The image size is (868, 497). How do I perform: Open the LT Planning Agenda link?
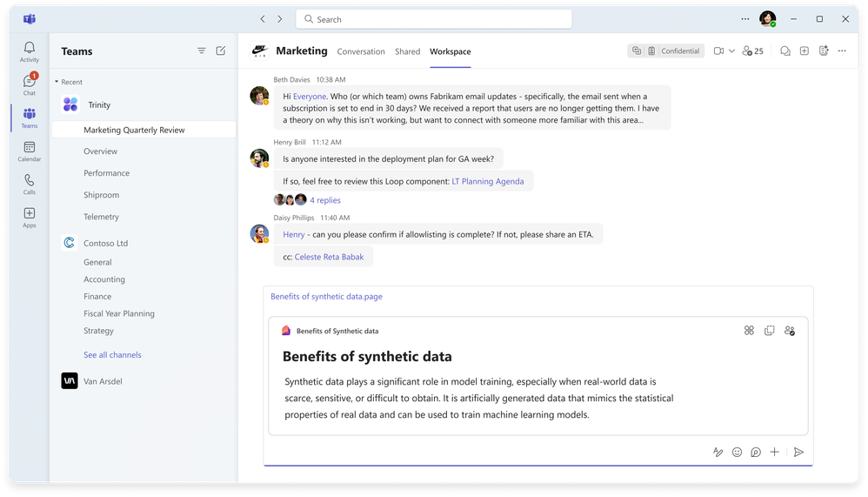click(487, 181)
